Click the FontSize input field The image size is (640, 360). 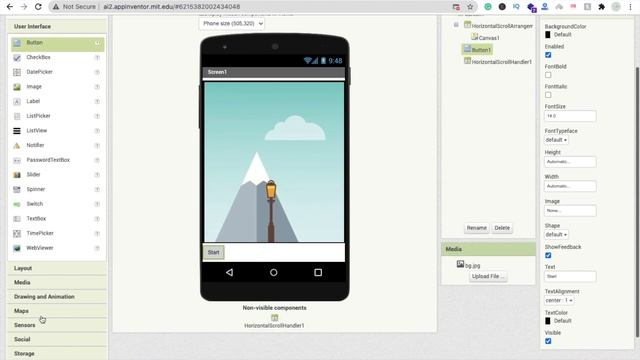click(x=570, y=116)
